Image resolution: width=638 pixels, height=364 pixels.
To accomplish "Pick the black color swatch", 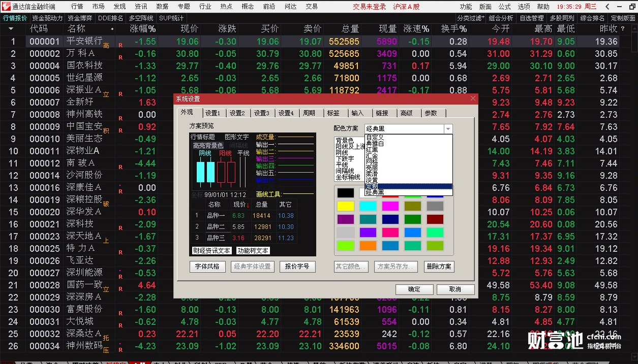I will tap(346, 193).
